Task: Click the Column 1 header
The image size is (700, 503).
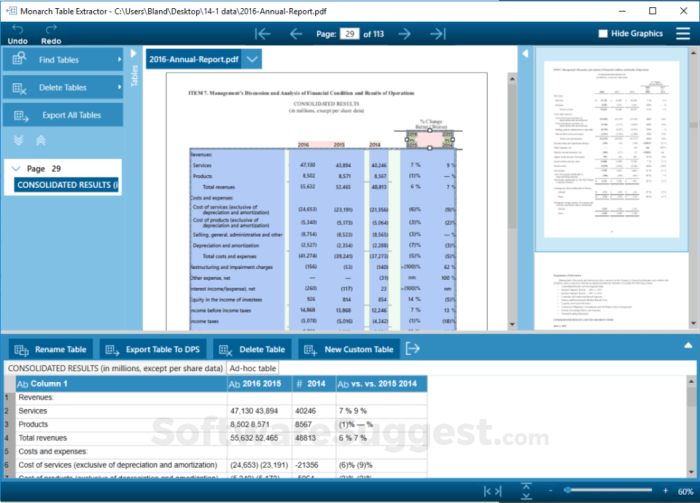Action: 121,384
